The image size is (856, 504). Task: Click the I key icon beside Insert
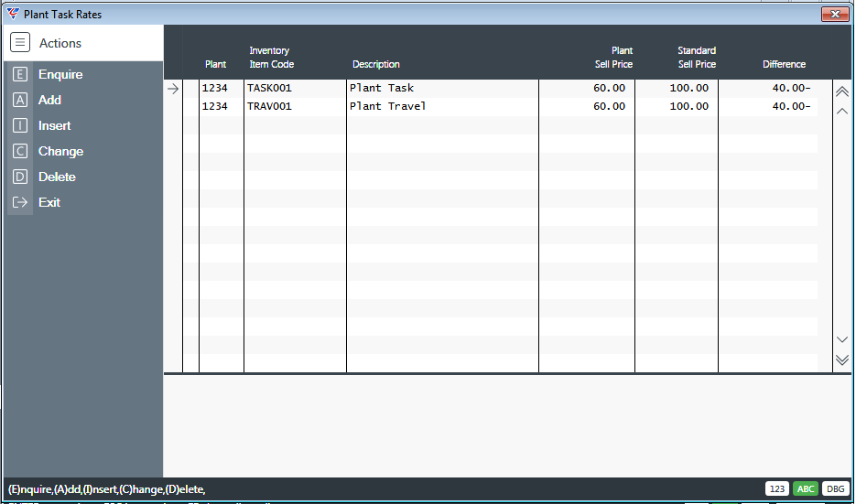(x=19, y=125)
